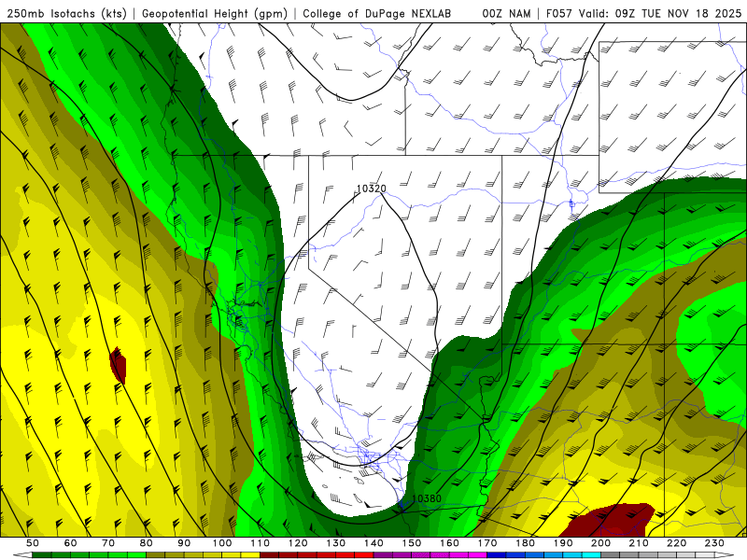The height and width of the screenshot is (560, 747).
Task: Click the legend value 140
Action: [374, 543]
